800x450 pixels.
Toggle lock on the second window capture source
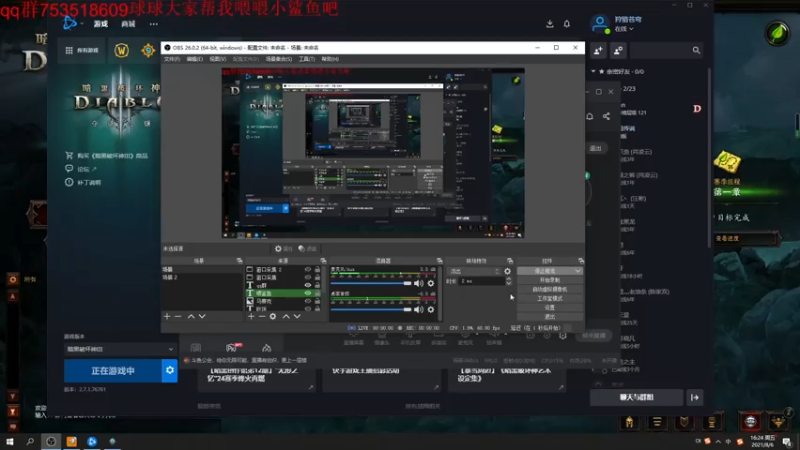pyautogui.click(x=317, y=277)
